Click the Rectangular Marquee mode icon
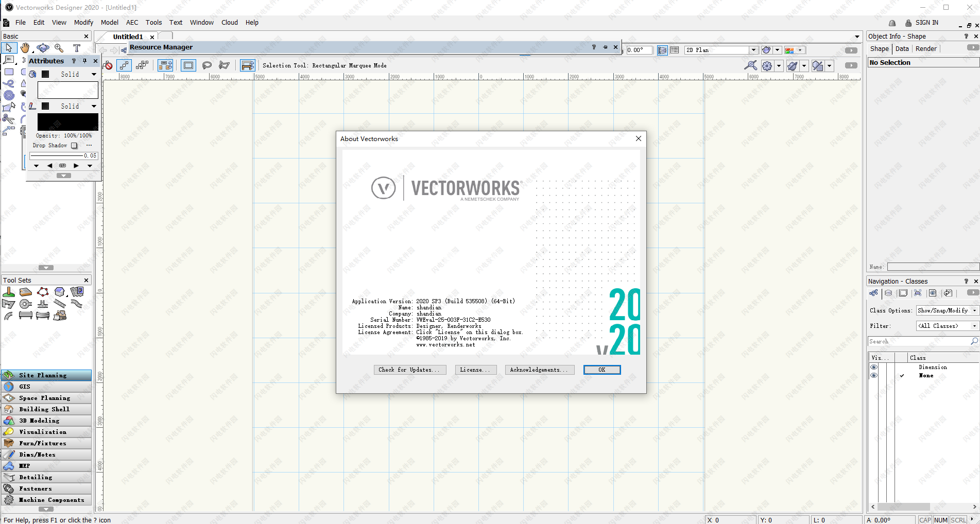This screenshot has width=980, height=524. click(x=188, y=65)
